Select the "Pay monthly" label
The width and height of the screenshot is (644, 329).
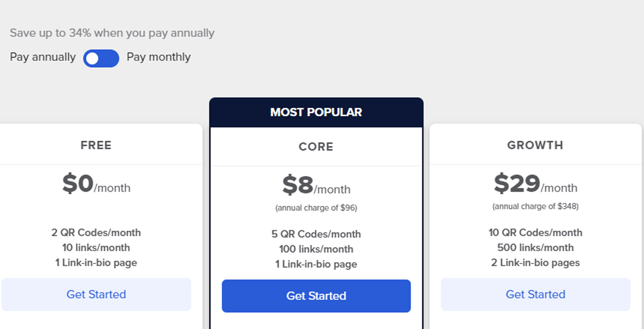158,57
